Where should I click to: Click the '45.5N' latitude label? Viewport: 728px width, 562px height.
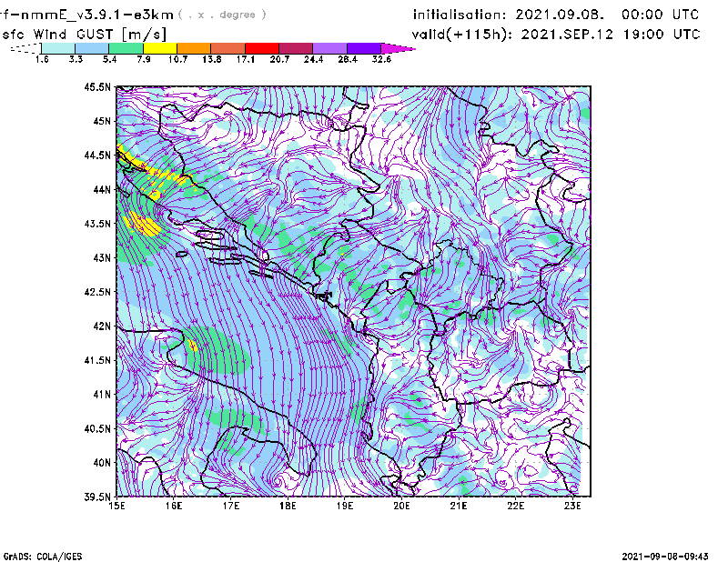pos(97,86)
